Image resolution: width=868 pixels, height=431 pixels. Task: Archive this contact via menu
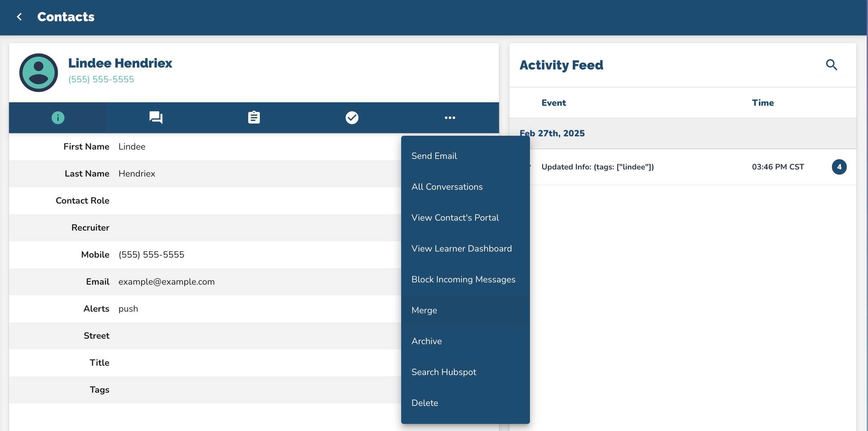coord(427,341)
